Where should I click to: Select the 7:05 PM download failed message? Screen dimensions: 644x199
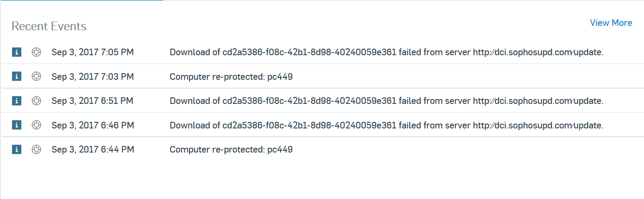click(x=387, y=53)
